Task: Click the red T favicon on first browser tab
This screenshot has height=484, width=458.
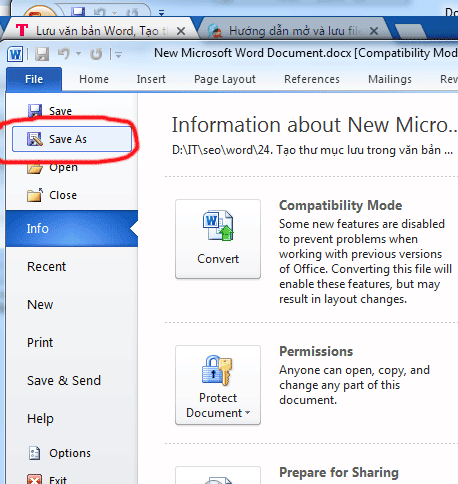Action: tap(22, 30)
